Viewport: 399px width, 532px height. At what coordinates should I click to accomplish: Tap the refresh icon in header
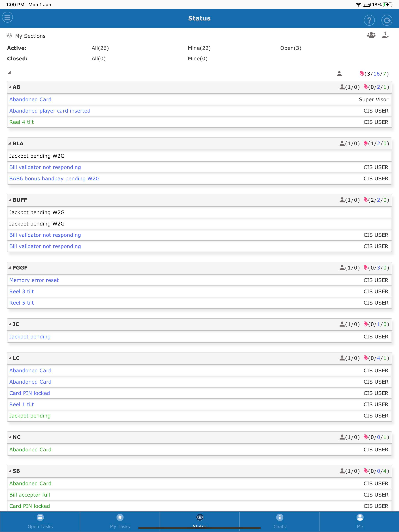tap(387, 20)
